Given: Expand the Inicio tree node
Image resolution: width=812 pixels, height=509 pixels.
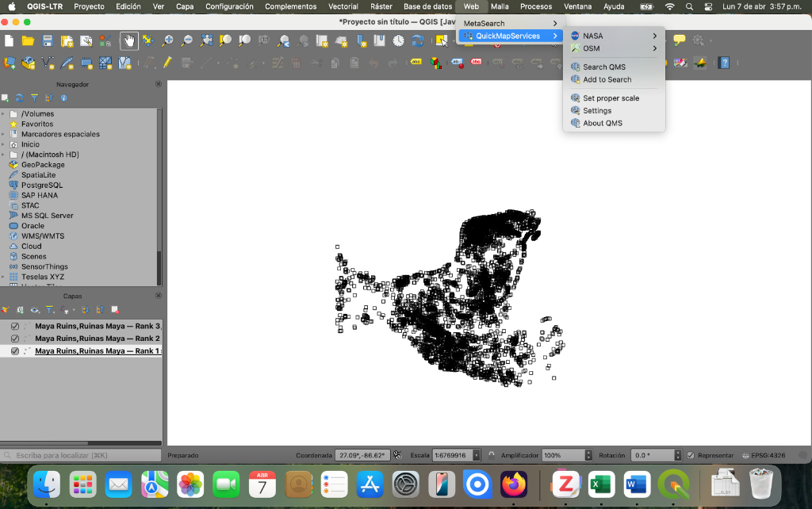Looking at the screenshot, I should click(3, 144).
